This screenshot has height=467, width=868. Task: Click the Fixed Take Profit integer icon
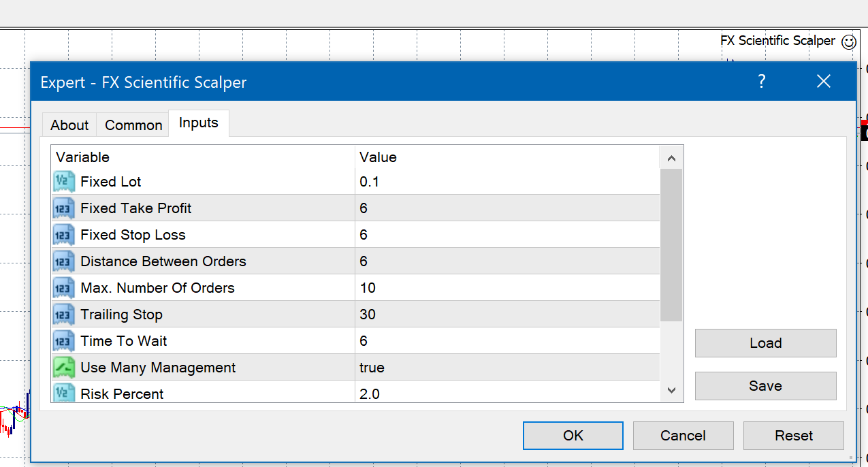pos(64,208)
